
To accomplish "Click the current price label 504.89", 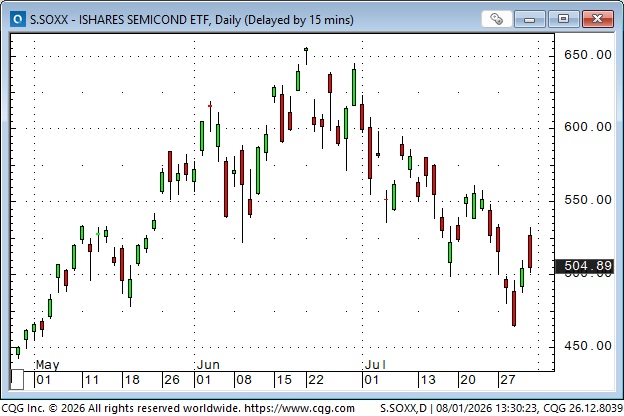I will point(584,266).
